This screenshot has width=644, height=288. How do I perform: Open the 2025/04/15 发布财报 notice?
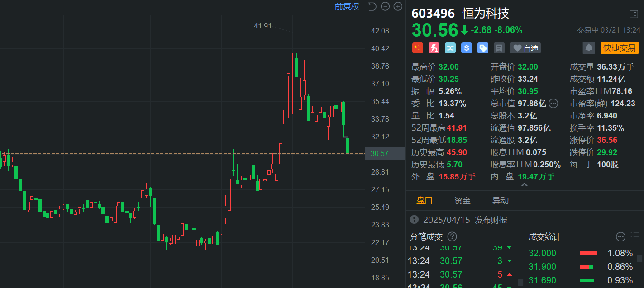[x=465, y=220]
